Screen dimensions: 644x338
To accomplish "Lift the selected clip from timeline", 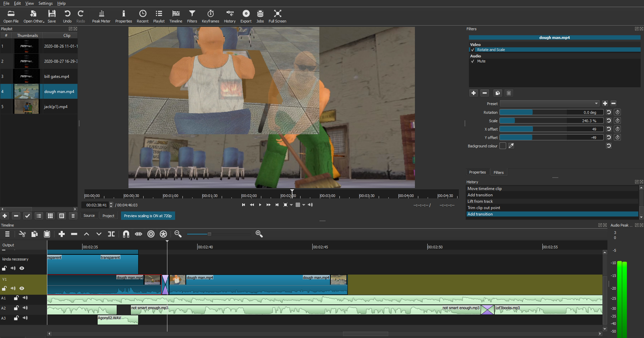I will [86, 234].
